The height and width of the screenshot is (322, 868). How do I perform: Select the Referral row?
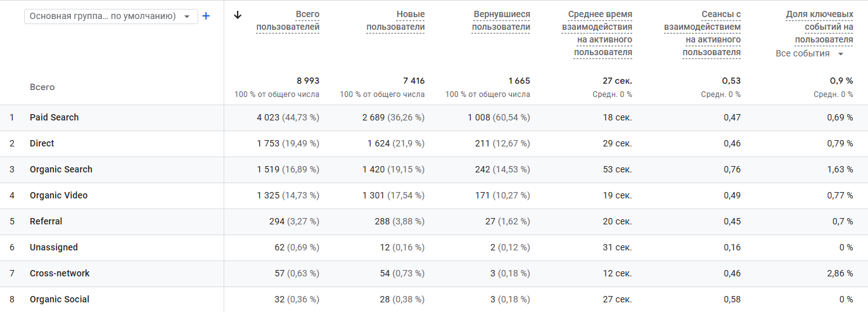(46, 221)
